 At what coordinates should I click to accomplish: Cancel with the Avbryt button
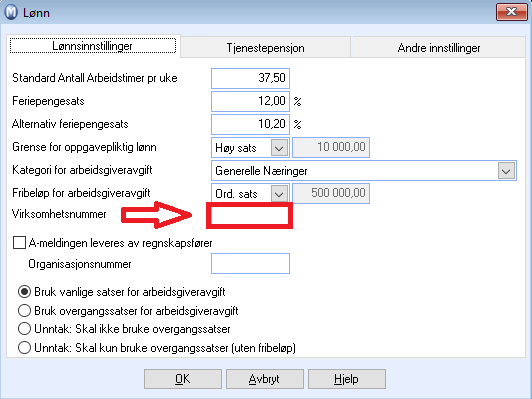(265, 379)
